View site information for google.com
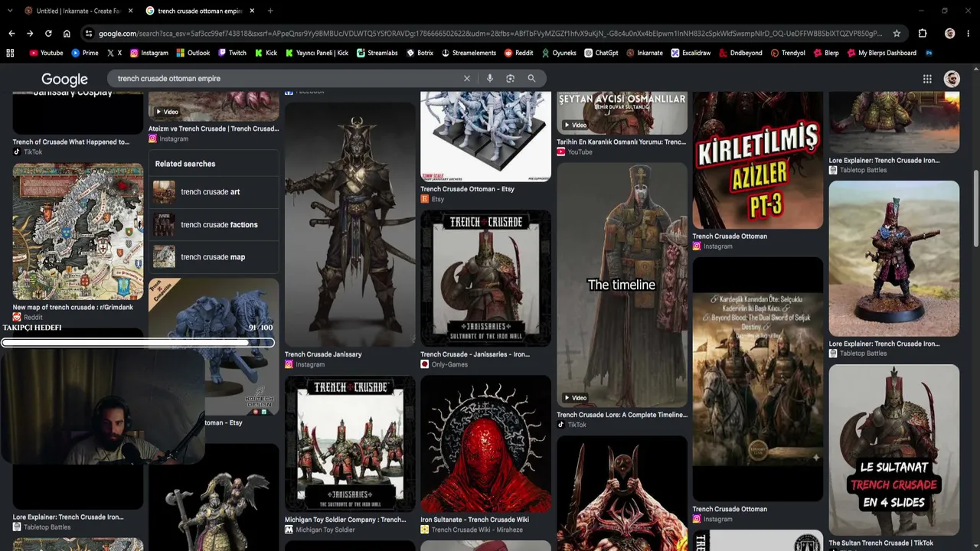The image size is (980, 551). [89, 34]
